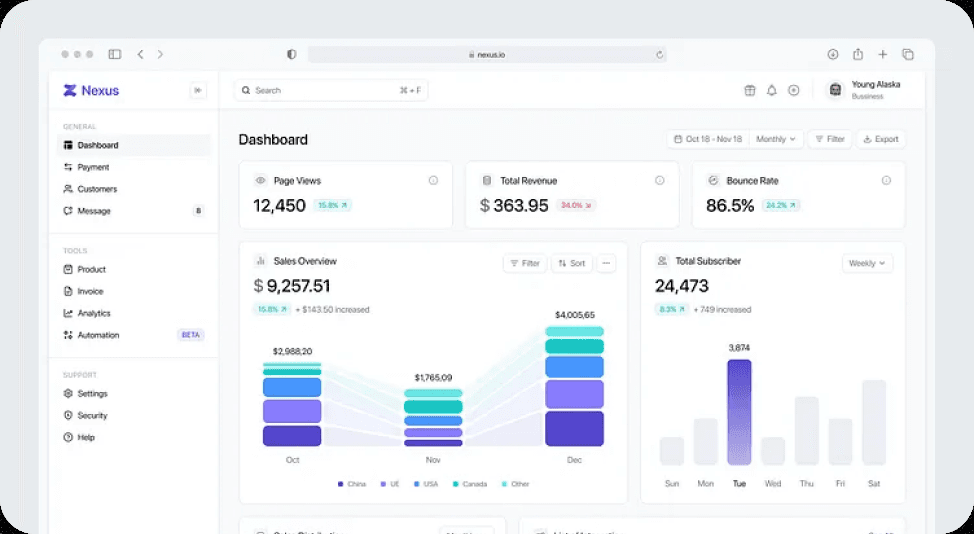Click the BETA badge next to Automation
974x534 pixels.
click(191, 335)
